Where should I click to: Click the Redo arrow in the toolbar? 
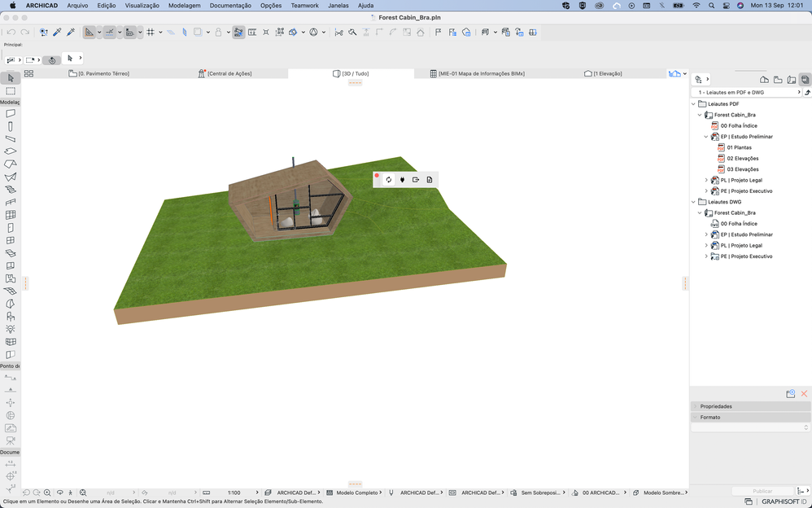coord(24,32)
